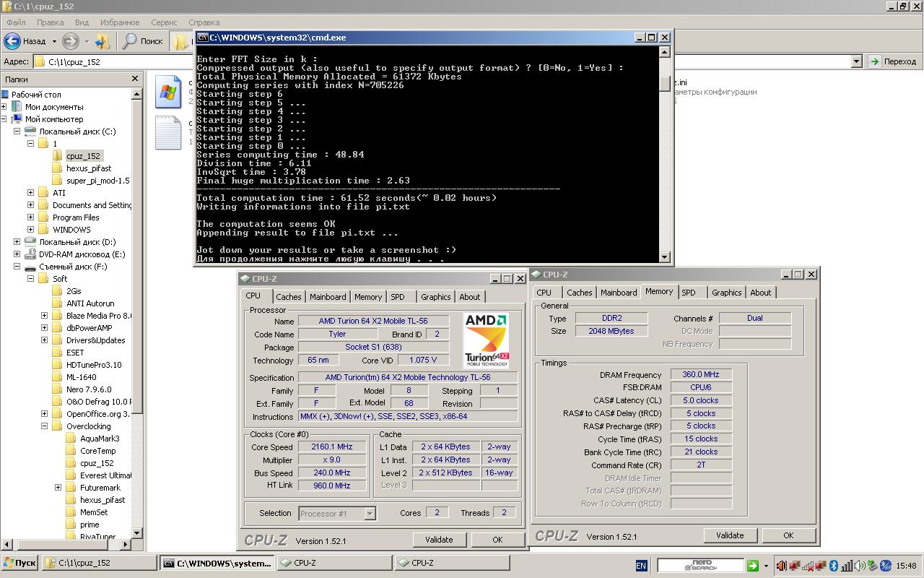The image size is (924, 578).
Task: Open Nero Search options dropdown arrow
Action: [x=766, y=566]
